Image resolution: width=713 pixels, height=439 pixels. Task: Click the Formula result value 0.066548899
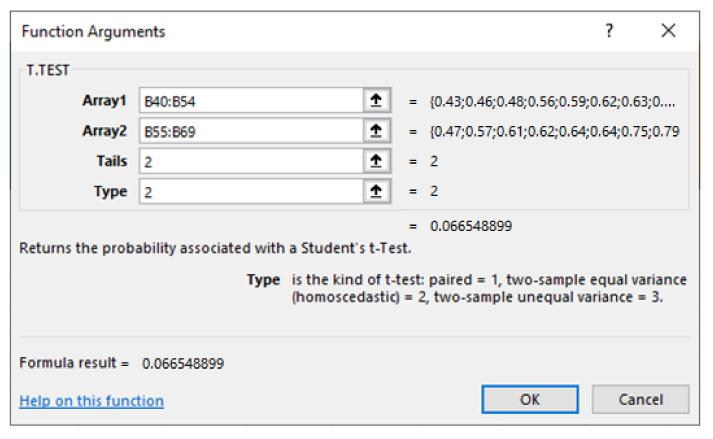click(183, 363)
